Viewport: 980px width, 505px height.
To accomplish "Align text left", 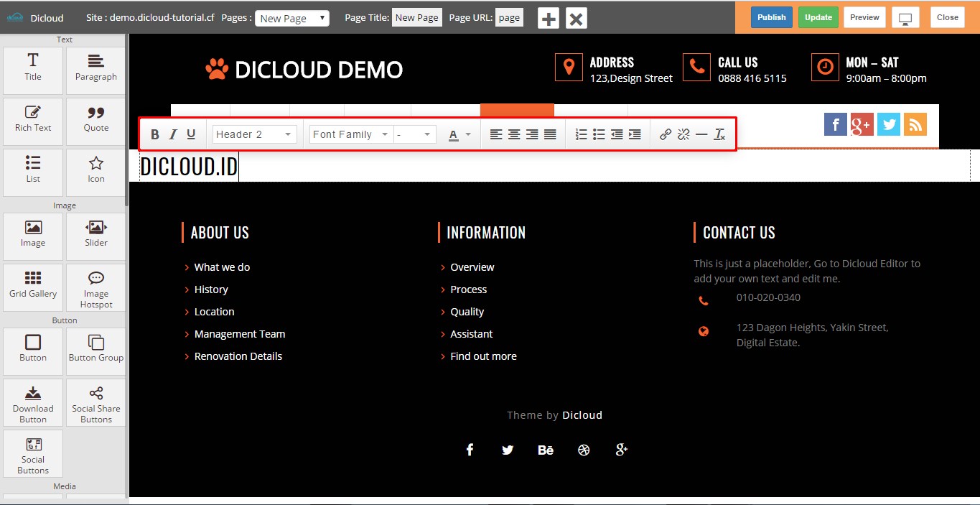I will click(496, 134).
